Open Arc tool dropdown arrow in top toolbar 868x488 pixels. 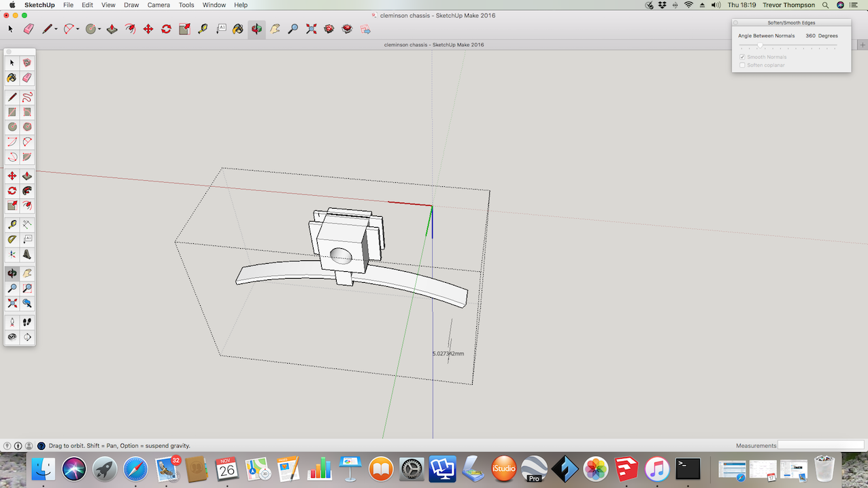tap(78, 29)
